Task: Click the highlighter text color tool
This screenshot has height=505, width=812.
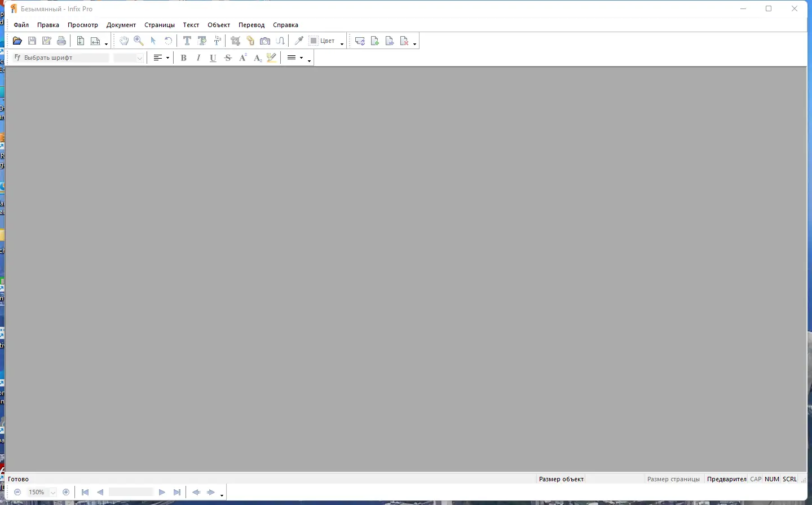Action: (272, 58)
